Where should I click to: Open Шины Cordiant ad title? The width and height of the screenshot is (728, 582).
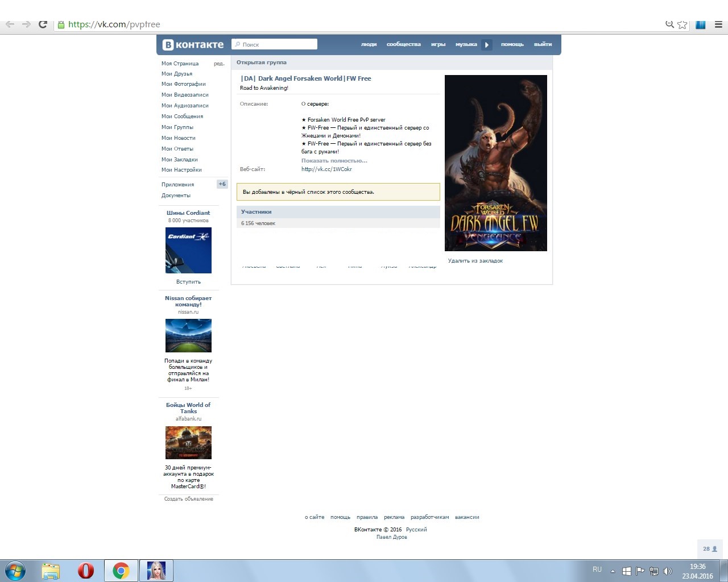click(x=188, y=213)
